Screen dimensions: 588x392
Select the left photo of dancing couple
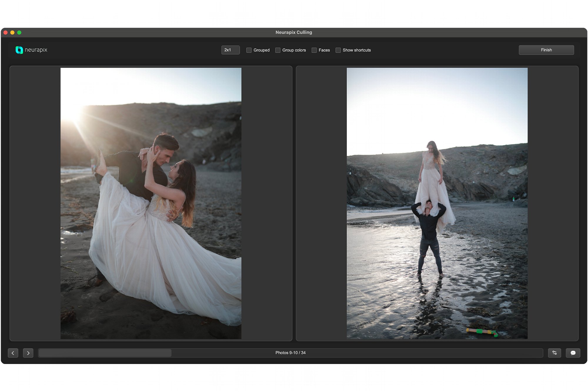coord(151,203)
